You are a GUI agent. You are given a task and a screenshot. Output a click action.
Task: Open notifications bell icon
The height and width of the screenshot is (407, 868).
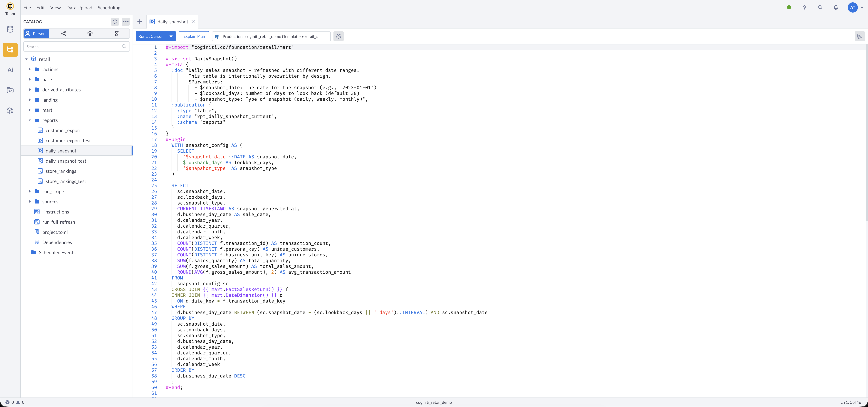tap(836, 7)
